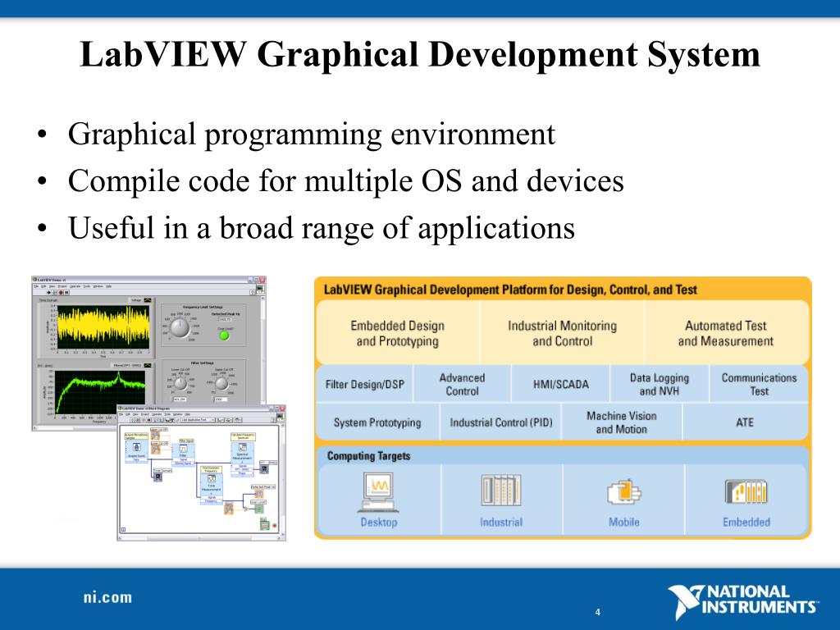Select the Embedded target label
Image resolution: width=840 pixels, height=630 pixels.
pyautogui.click(x=746, y=522)
